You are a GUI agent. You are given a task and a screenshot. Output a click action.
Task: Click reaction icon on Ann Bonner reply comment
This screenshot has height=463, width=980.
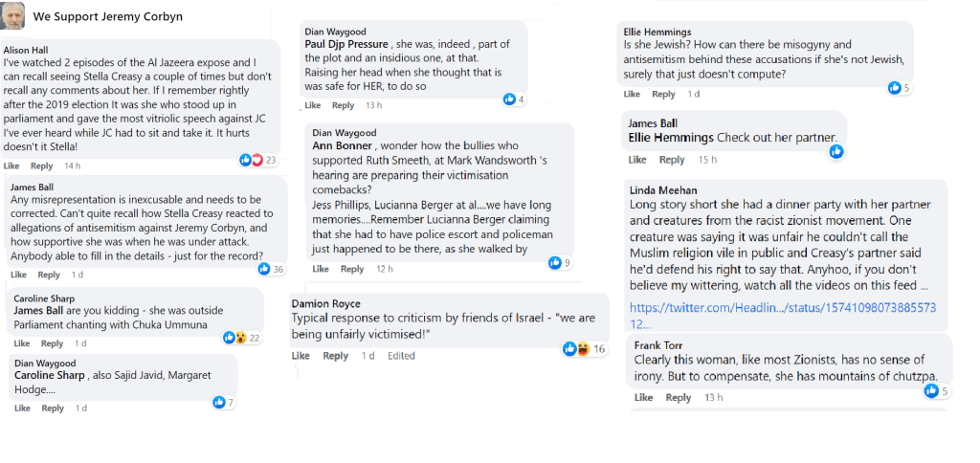[554, 262]
